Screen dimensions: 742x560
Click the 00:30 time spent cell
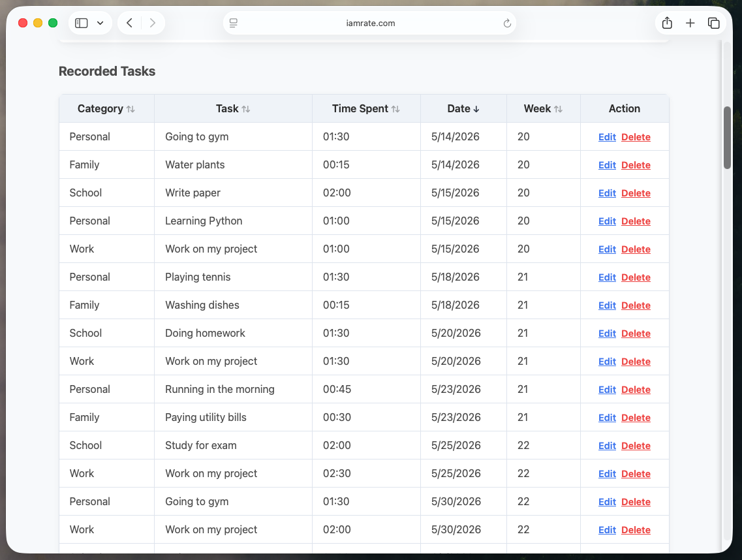[x=366, y=418]
